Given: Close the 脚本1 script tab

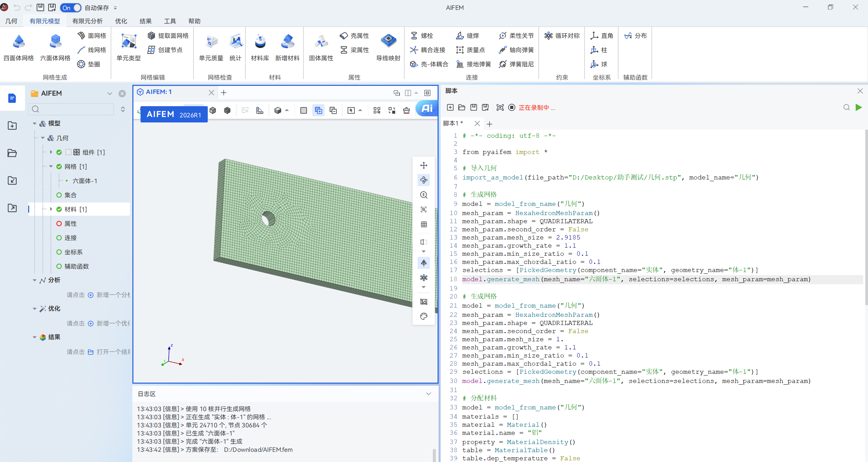Looking at the screenshot, I should [x=477, y=123].
